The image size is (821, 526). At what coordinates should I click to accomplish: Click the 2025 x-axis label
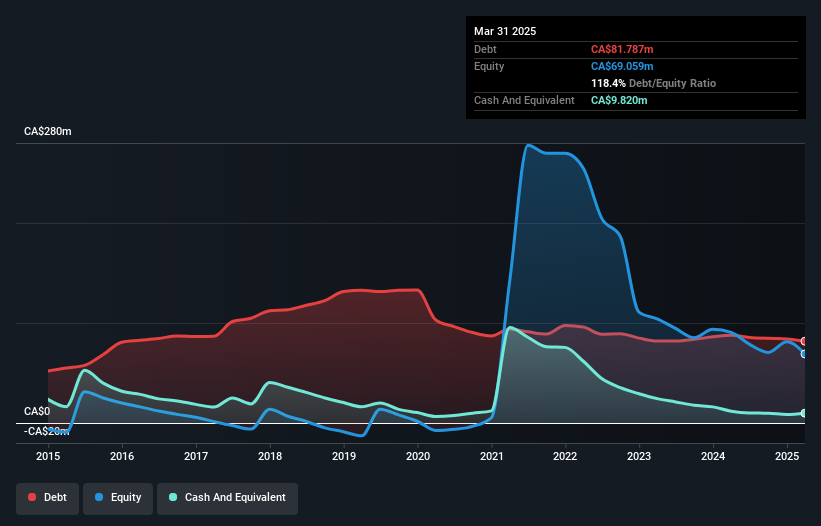click(787, 456)
